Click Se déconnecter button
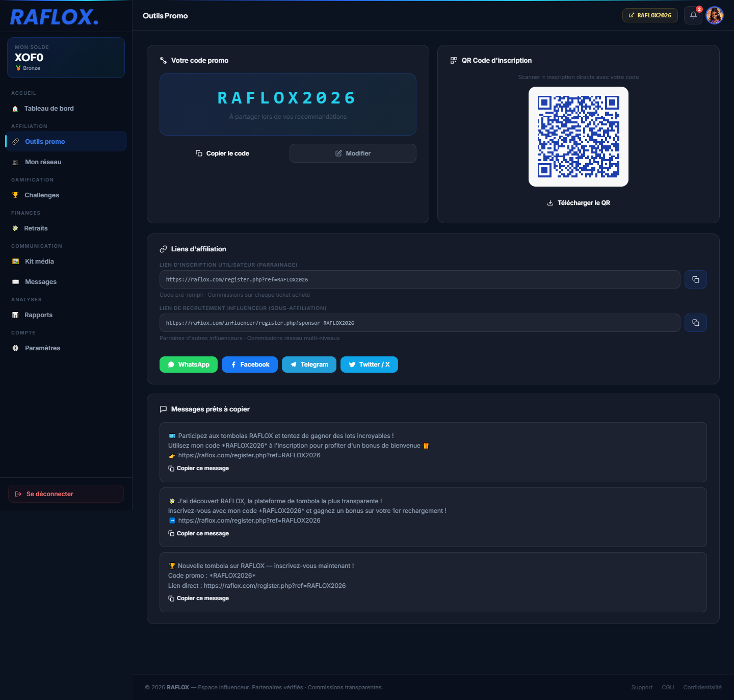This screenshot has width=734, height=700. pyautogui.click(x=66, y=494)
